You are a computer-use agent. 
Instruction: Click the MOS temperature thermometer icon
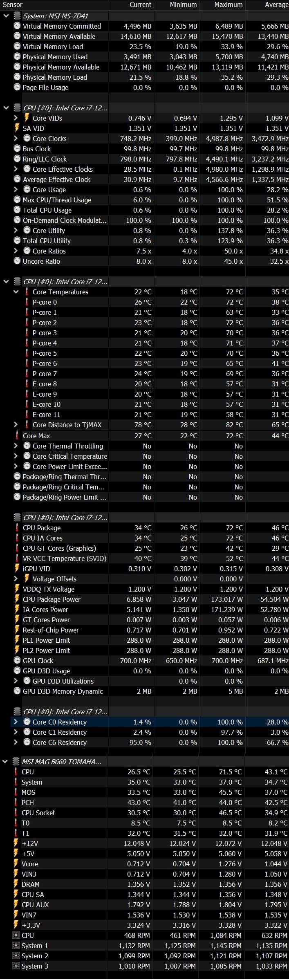(x=16, y=792)
